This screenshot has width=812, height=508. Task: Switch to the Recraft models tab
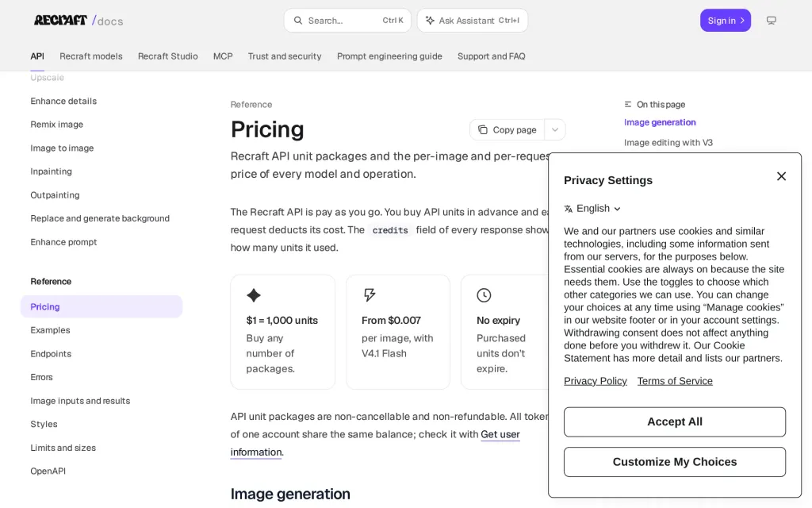[x=91, y=56]
